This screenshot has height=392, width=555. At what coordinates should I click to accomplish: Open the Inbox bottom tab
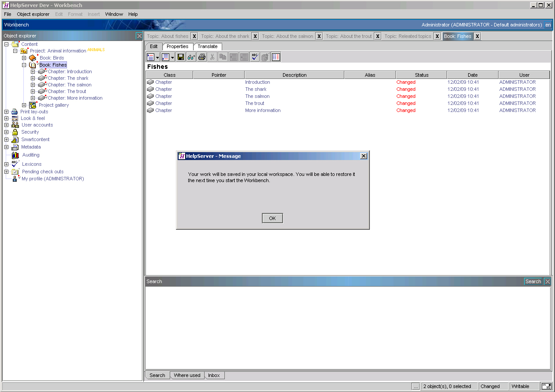(x=214, y=375)
